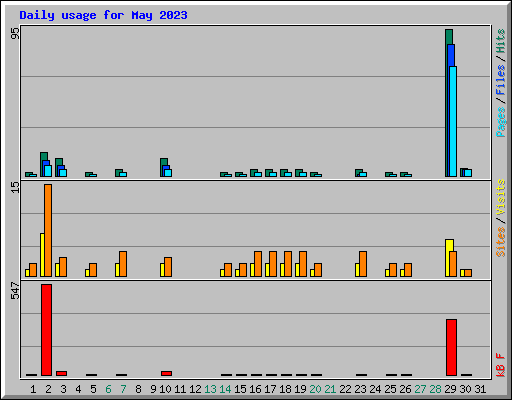
Task: Click the red KB bar for day 10
Action: 166,373
